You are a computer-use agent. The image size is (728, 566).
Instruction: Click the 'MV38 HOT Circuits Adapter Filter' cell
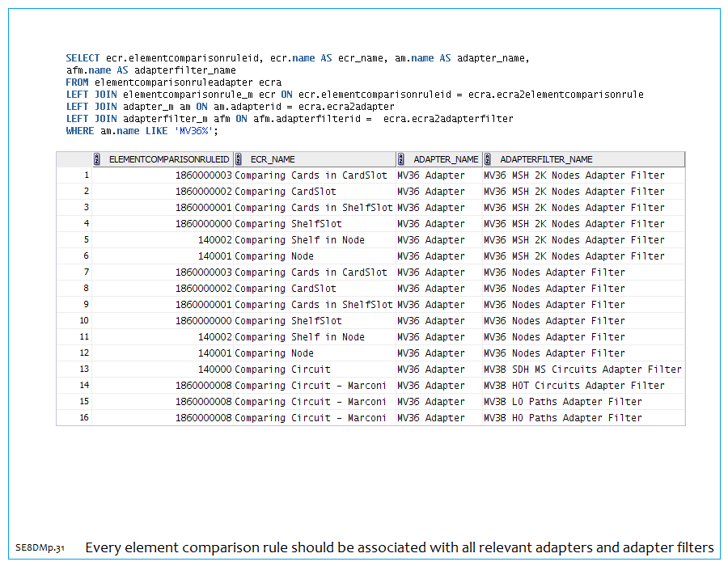point(574,386)
